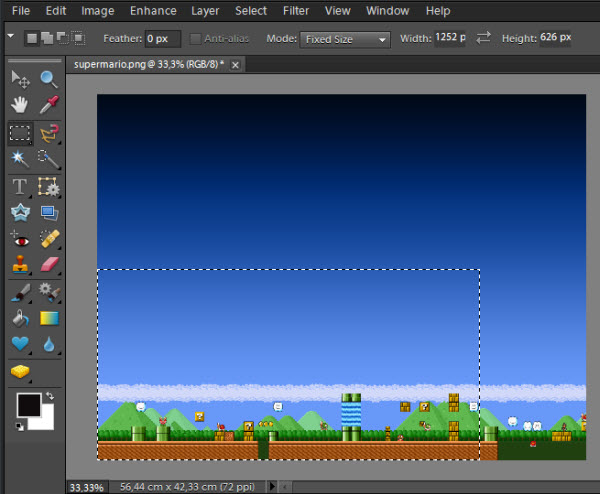
Task: Select the Hand tool
Action: [x=20, y=105]
